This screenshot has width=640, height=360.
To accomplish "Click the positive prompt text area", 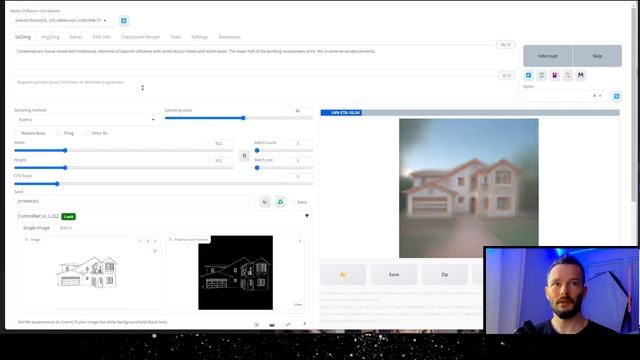I will tap(265, 57).
